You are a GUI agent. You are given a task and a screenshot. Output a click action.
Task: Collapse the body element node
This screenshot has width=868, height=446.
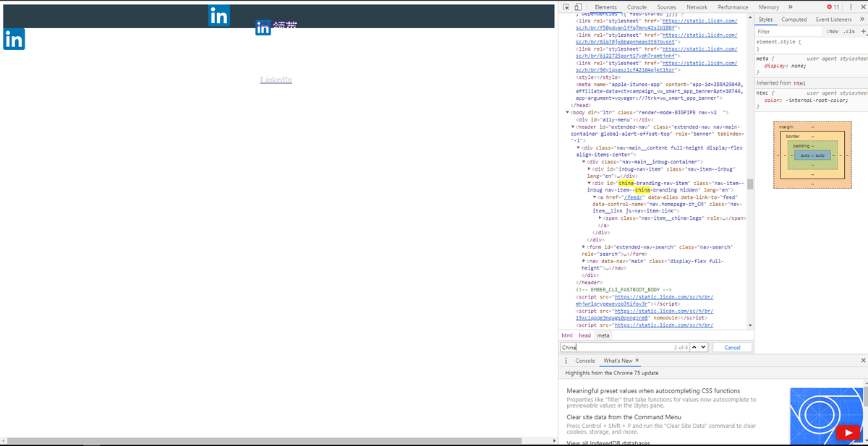(x=567, y=113)
